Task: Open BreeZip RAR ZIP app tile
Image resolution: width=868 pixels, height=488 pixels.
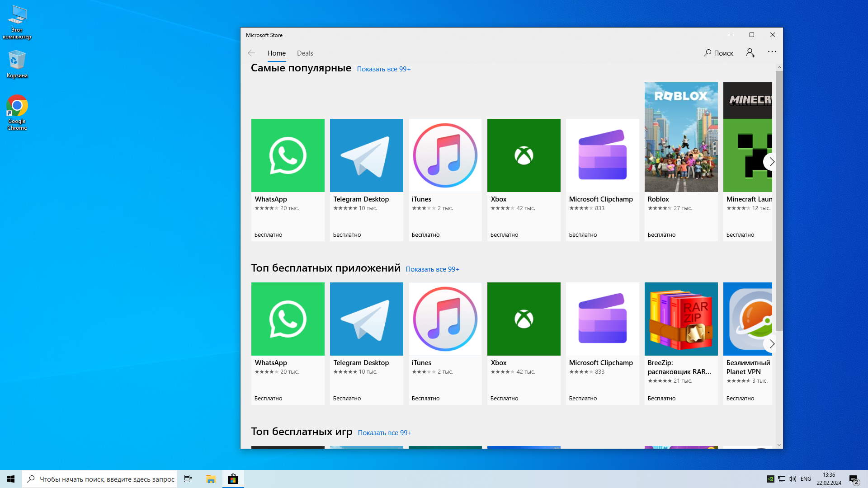Action: click(681, 319)
